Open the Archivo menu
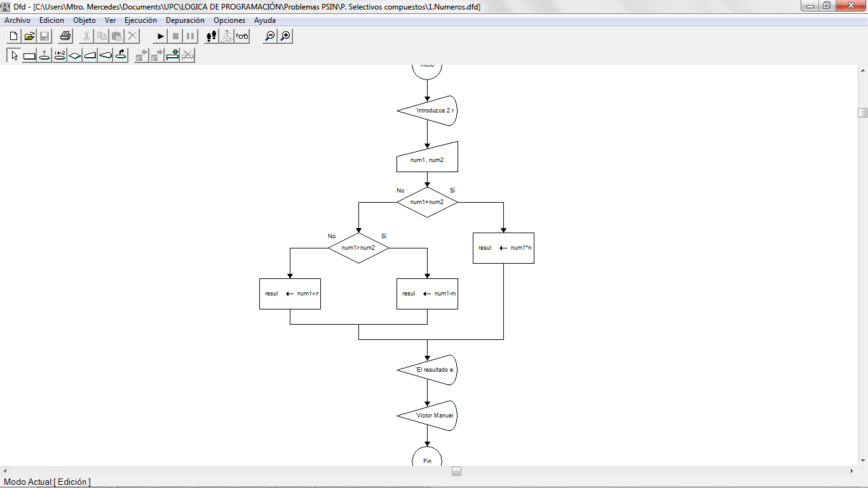 [17, 20]
